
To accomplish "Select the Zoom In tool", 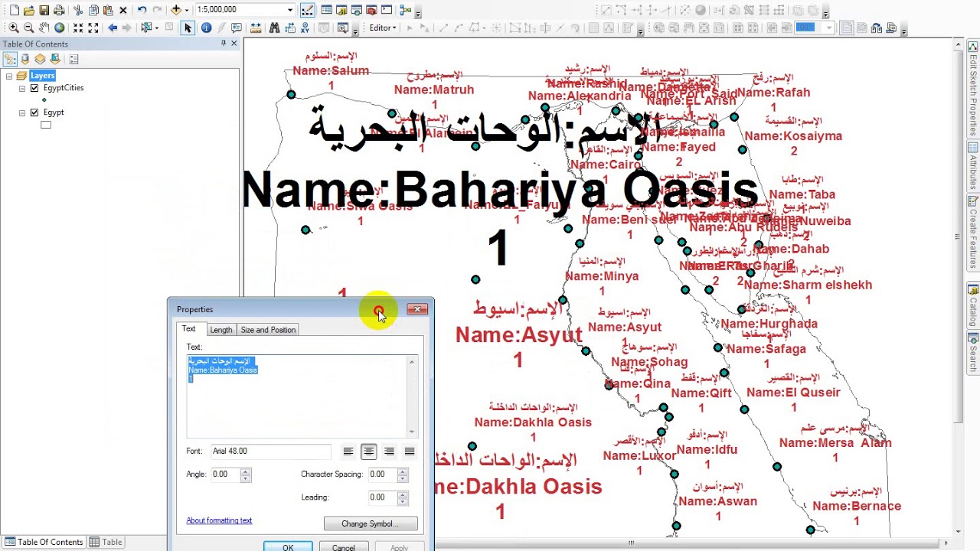I will point(14,28).
